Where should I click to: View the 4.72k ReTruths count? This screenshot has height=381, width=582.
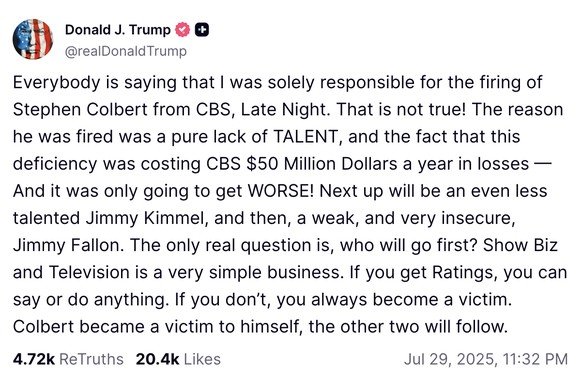[x=34, y=359]
